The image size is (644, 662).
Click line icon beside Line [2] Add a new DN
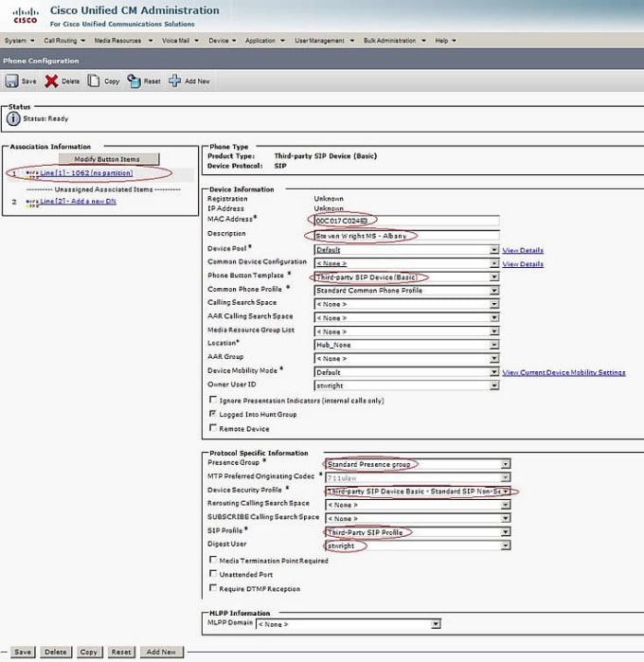pos(32,202)
